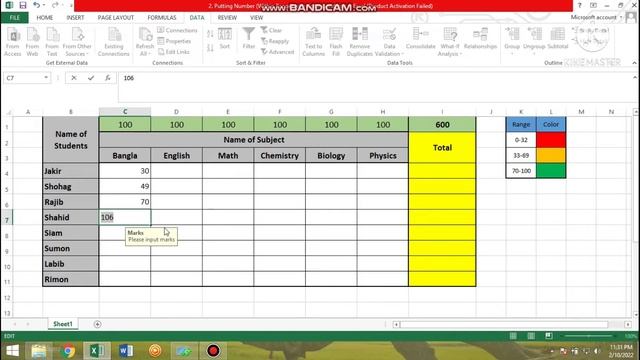Click Remove Duplicates icon
The width and height of the screenshot is (640, 360).
pos(360,42)
